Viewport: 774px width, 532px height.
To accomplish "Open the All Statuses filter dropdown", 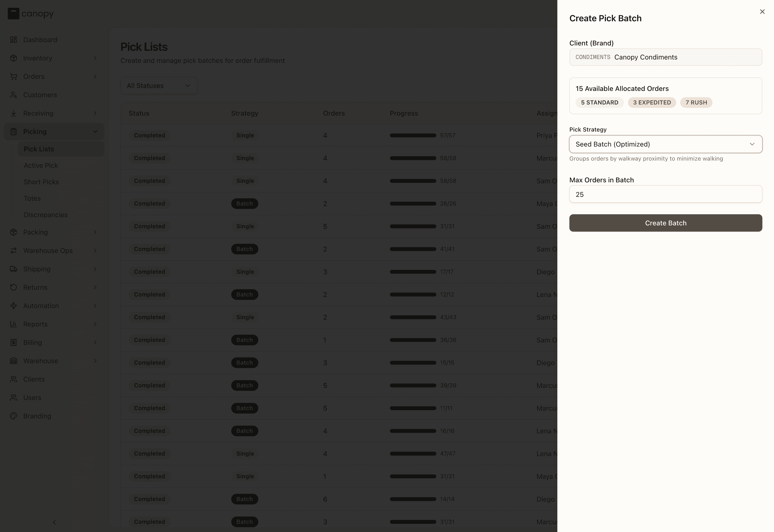I will click(x=159, y=86).
